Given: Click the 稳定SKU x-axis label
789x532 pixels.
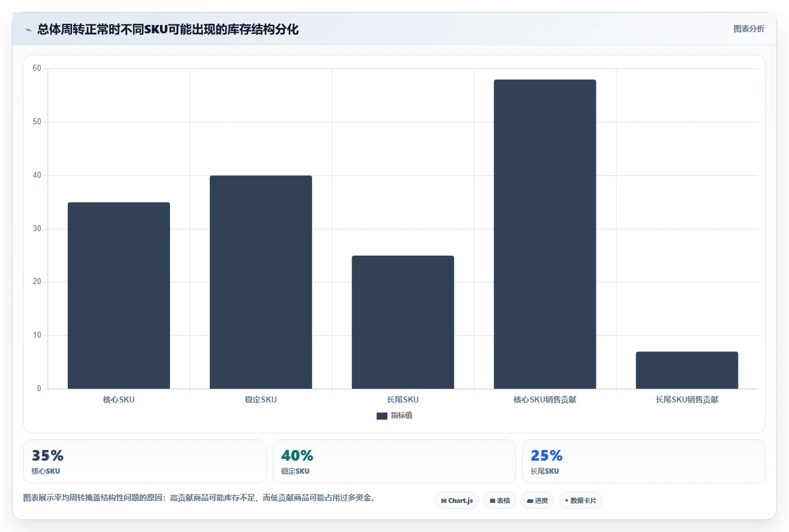Looking at the screenshot, I should pos(261,399).
